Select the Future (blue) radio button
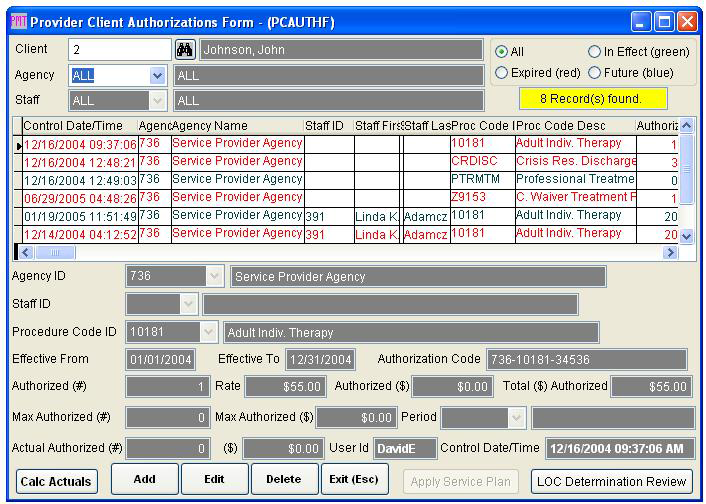706x504 pixels. 595,73
